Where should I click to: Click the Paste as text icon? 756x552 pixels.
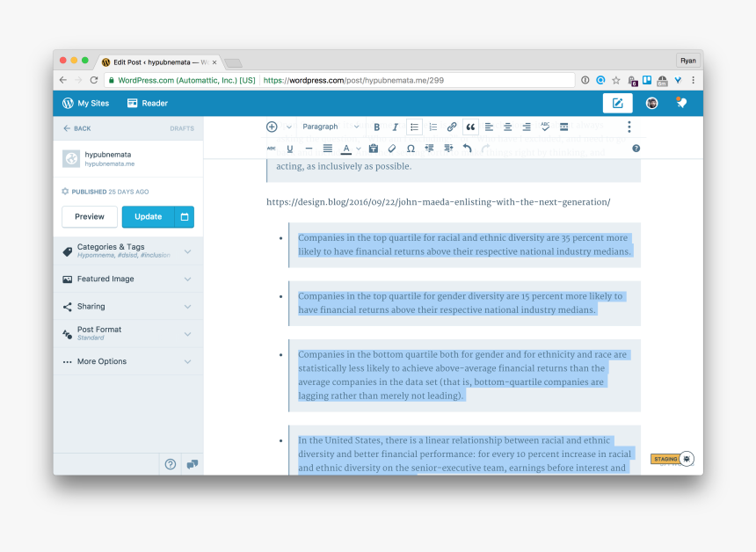point(374,149)
